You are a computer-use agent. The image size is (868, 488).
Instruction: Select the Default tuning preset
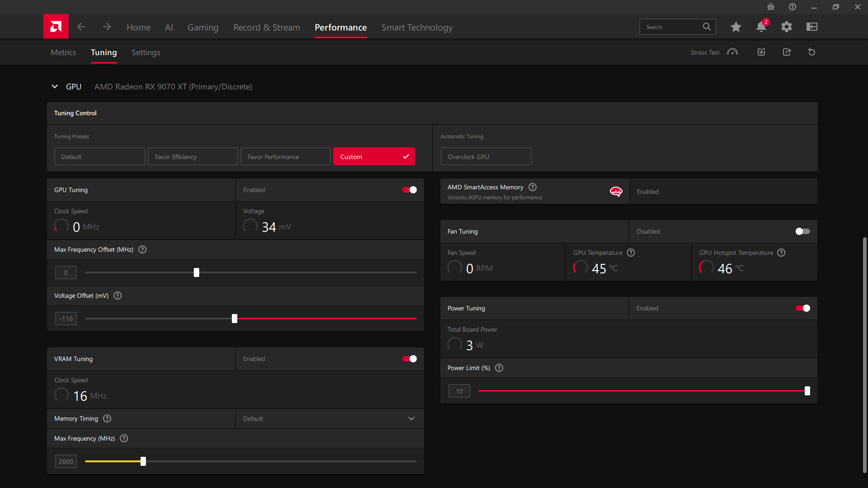pos(100,156)
